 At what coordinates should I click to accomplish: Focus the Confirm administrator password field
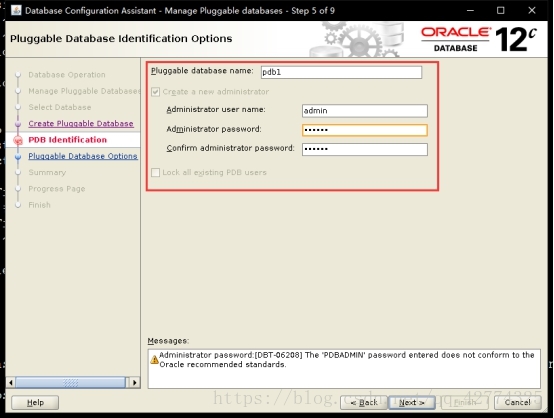click(x=365, y=149)
